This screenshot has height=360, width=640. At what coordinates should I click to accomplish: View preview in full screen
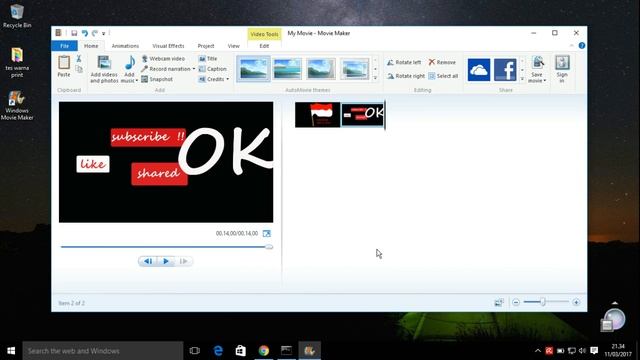tap(267, 233)
